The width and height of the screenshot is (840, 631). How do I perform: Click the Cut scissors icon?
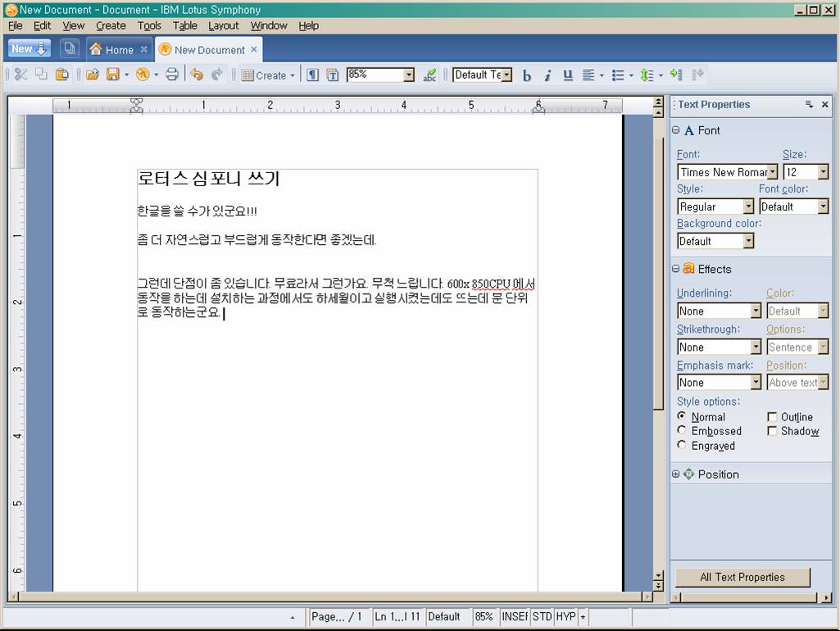click(20, 75)
